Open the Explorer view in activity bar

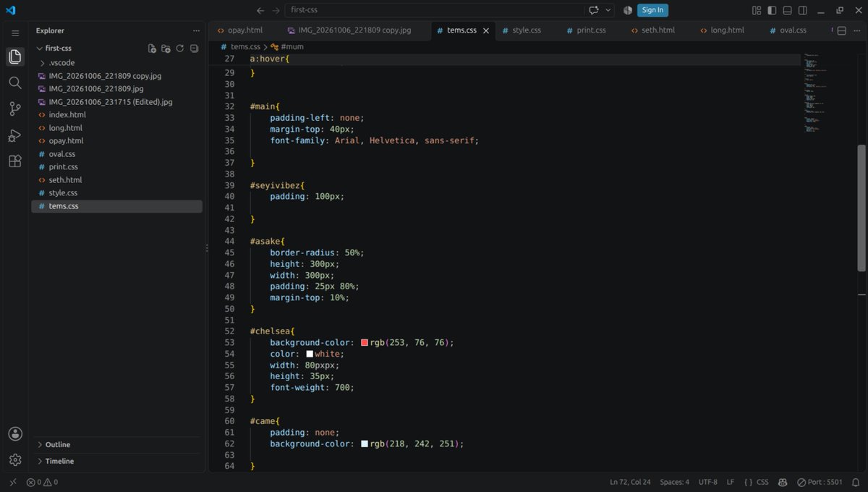[14, 56]
